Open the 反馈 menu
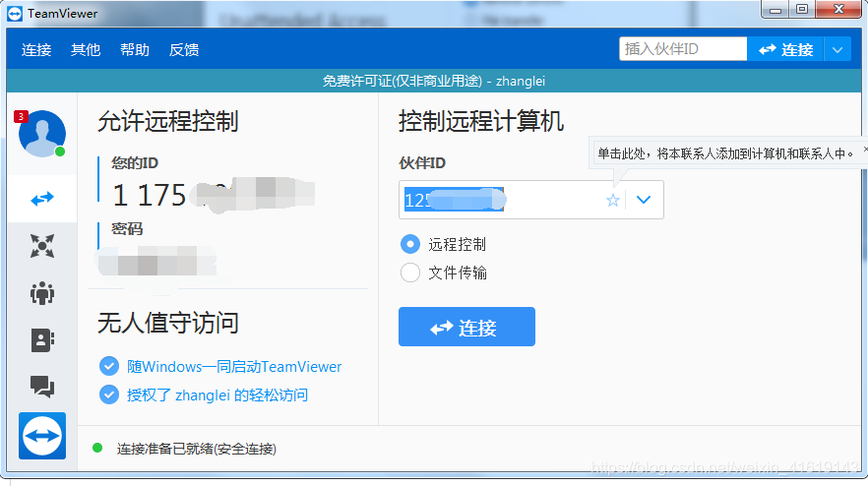868x486 pixels. pos(184,50)
